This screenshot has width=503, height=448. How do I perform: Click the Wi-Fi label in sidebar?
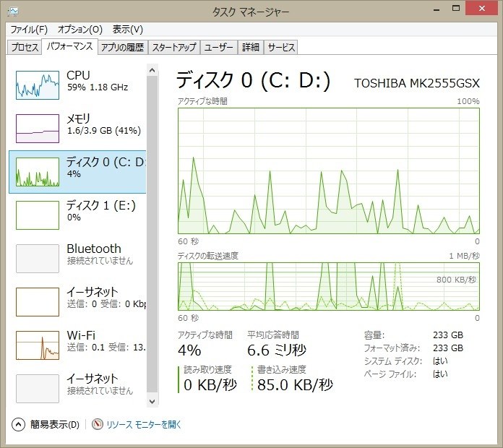tap(81, 335)
